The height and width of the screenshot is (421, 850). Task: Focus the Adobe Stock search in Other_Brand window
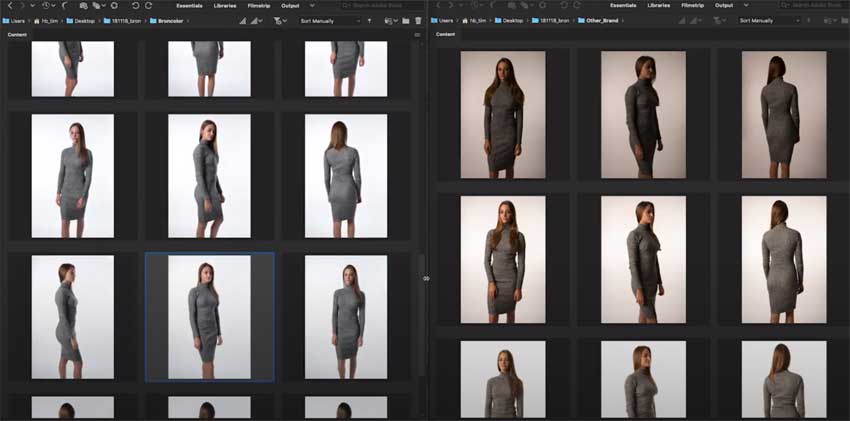pyautogui.click(x=814, y=5)
